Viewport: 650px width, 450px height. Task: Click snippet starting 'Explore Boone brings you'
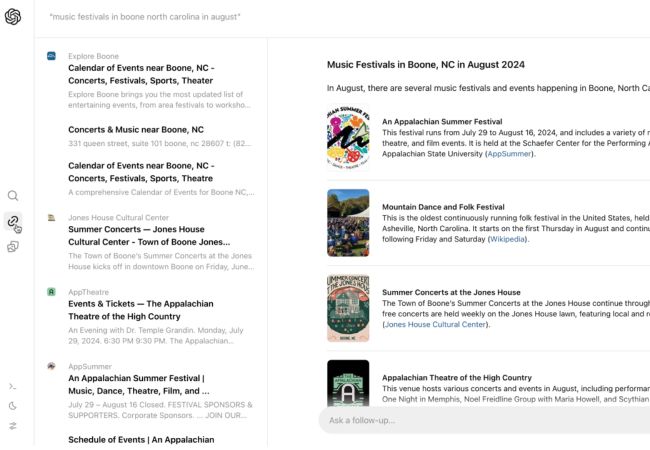coord(160,100)
